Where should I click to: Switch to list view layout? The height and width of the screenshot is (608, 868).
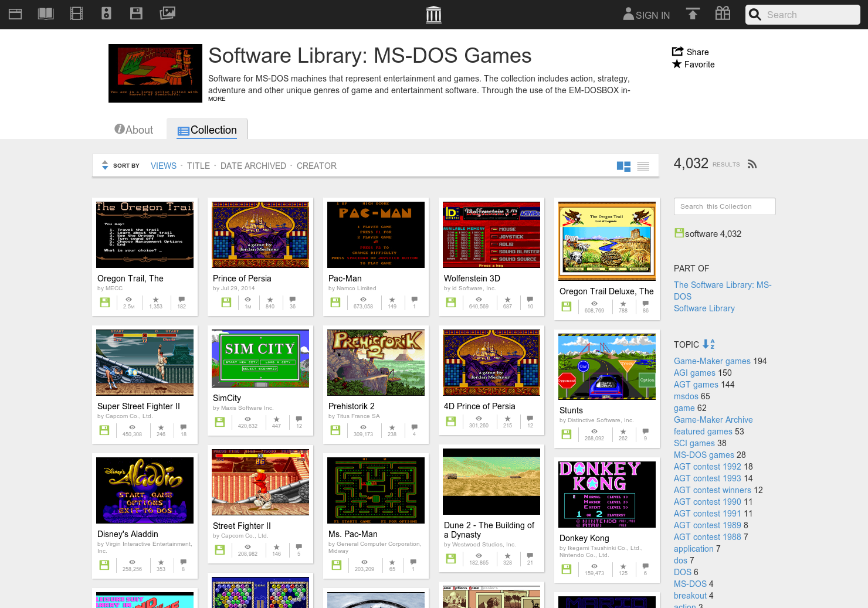click(643, 166)
